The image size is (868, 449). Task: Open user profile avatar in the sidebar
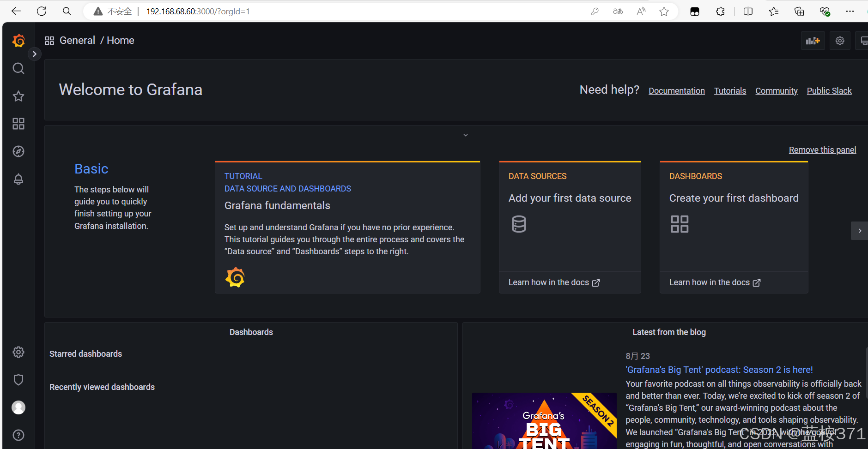(x=18, y=407)
